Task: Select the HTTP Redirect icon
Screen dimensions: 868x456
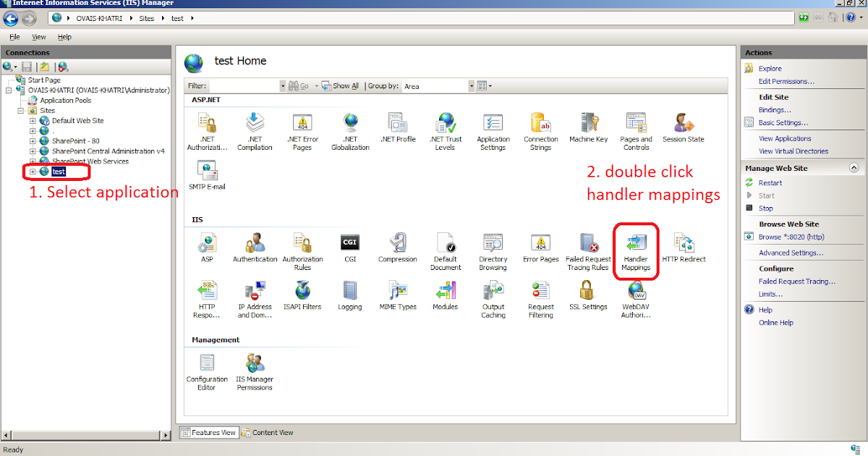Action: tap(684, 248)
